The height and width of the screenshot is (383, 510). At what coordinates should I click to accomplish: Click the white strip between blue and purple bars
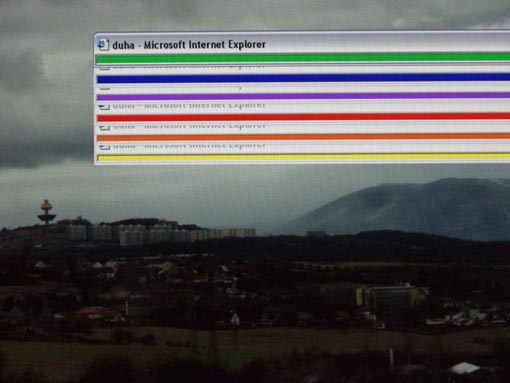point(303,88)
